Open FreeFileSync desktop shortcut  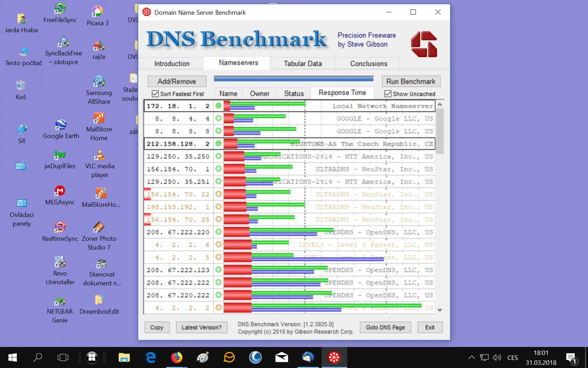click(60, 13)
